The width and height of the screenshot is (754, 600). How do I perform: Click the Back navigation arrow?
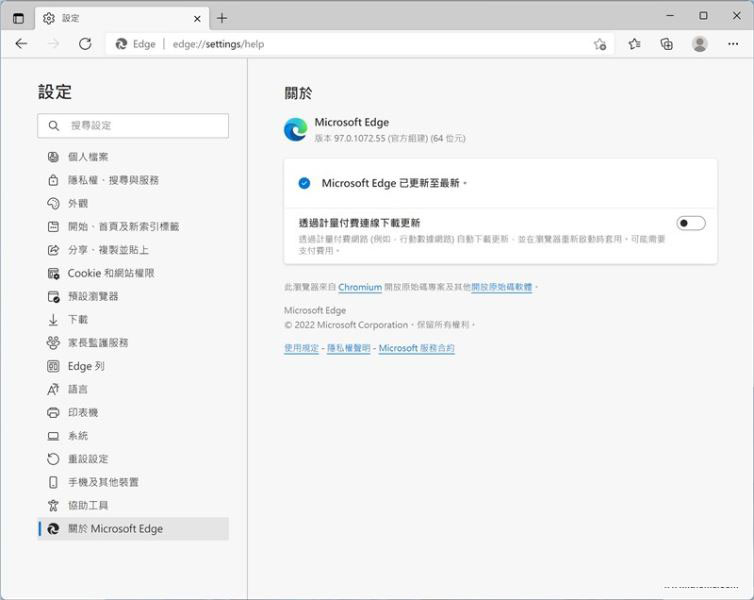coord(22,44)
